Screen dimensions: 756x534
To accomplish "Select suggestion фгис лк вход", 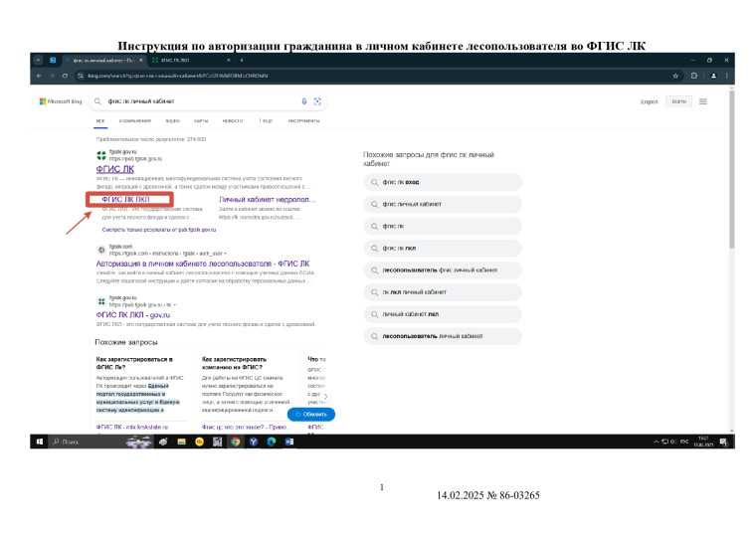I will [x=443, y=182].
